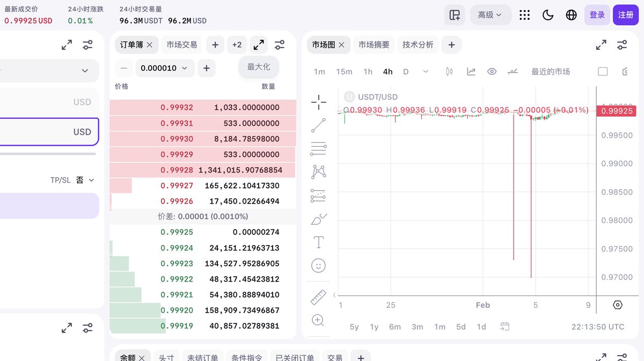The height and width of the screenshot is (361, 644).
Task: Select the zoom in tool
Action: pos(318,321)
